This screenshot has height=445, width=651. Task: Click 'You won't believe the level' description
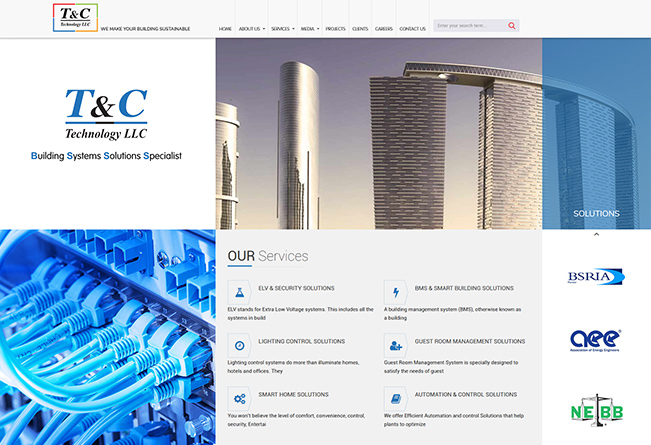[x=296, y=420]
